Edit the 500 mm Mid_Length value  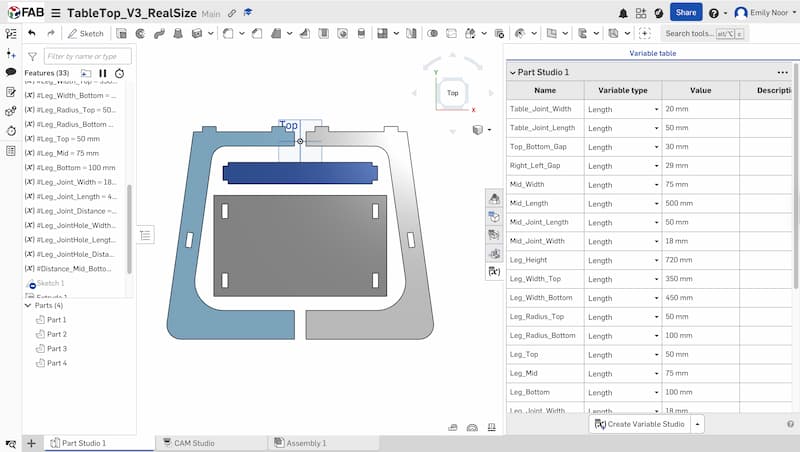pyautogui.click(x=701, y=204)
